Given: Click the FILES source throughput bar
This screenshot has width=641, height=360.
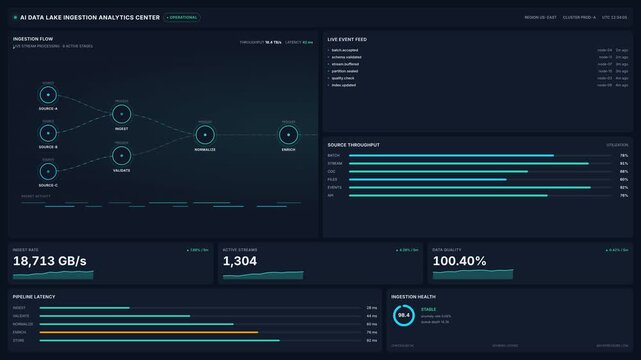Looking at the screenshot, I should click(x=480, y=179).
